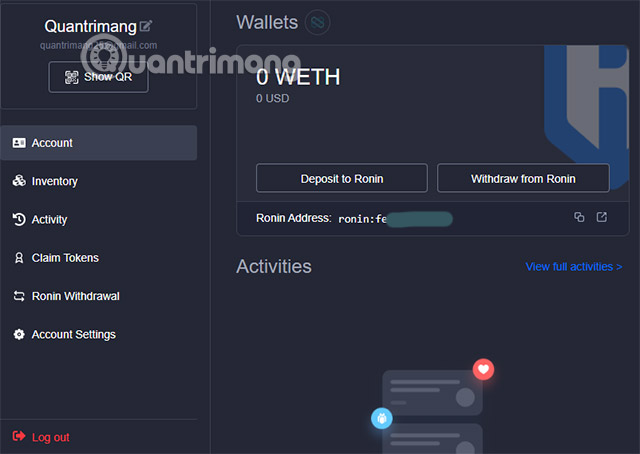Click the red heart icon in Activities illustration
The width and height of the screenshot is (640, 454).
tap(483, 370)
